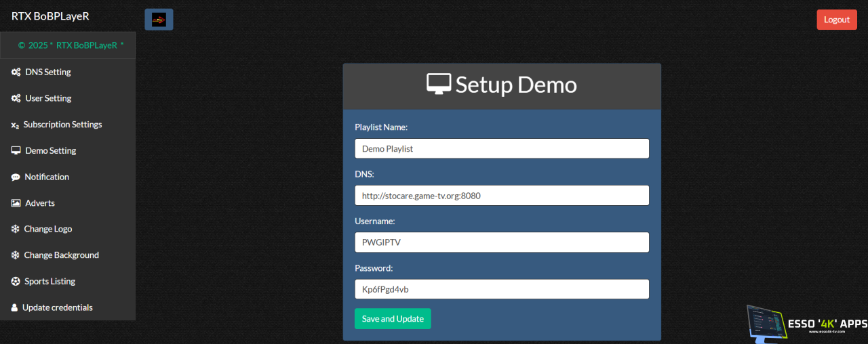The height and width of the screenshot is (344, 868).
Task: Focus the Playlist Name input field
Action: [x=502, y=149]
